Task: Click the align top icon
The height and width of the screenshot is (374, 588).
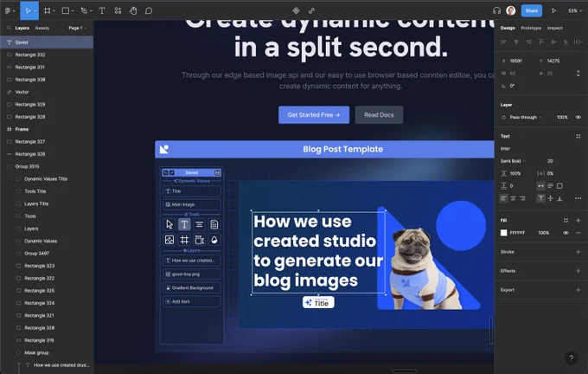Action: point(540,42)
